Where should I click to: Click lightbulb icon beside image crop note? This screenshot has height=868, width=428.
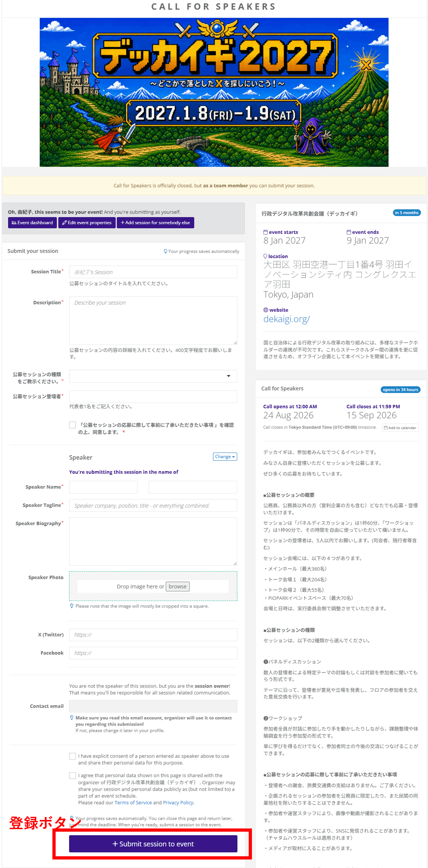(x=72, y=606)
